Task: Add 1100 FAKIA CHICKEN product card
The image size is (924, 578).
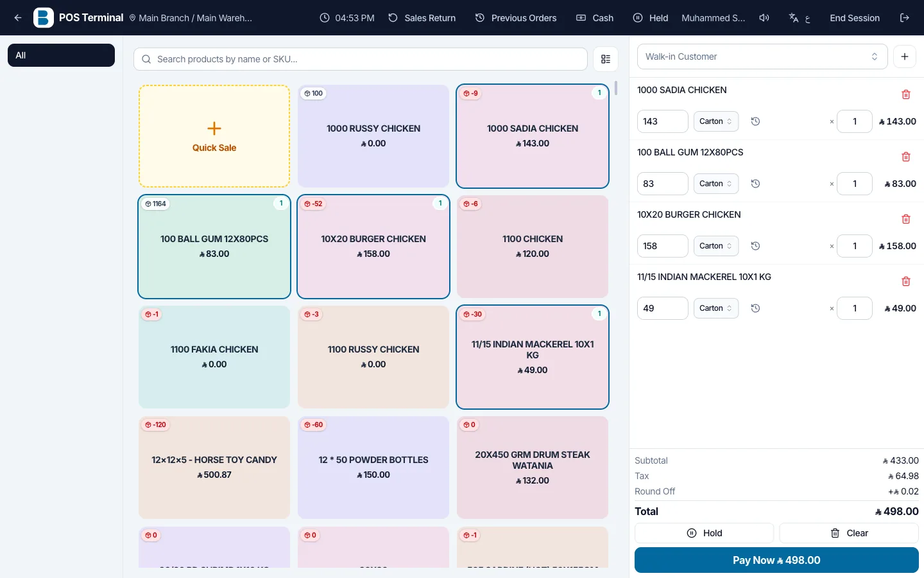Action: click(214, 357)
